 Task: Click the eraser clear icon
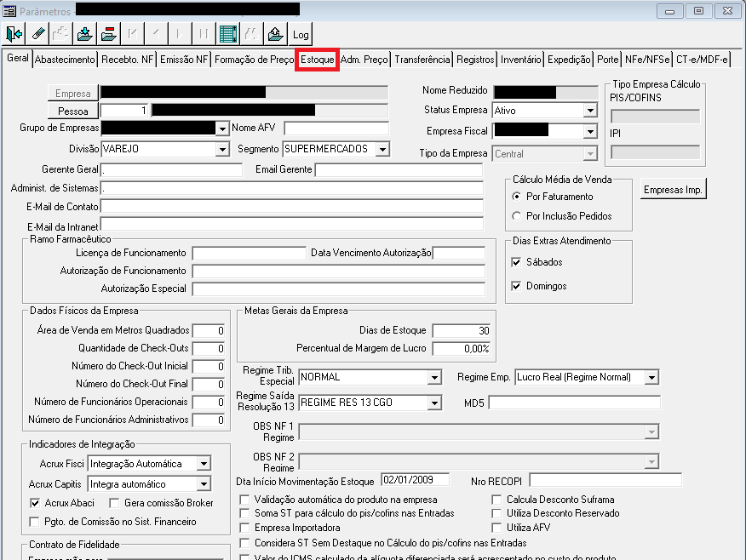(x=37, y=34)
